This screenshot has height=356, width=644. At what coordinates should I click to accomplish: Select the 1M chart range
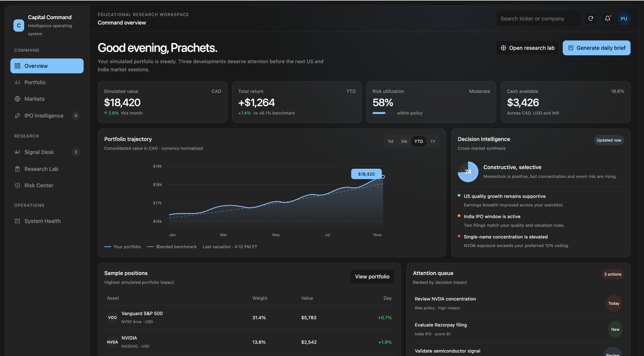point(391,141)
